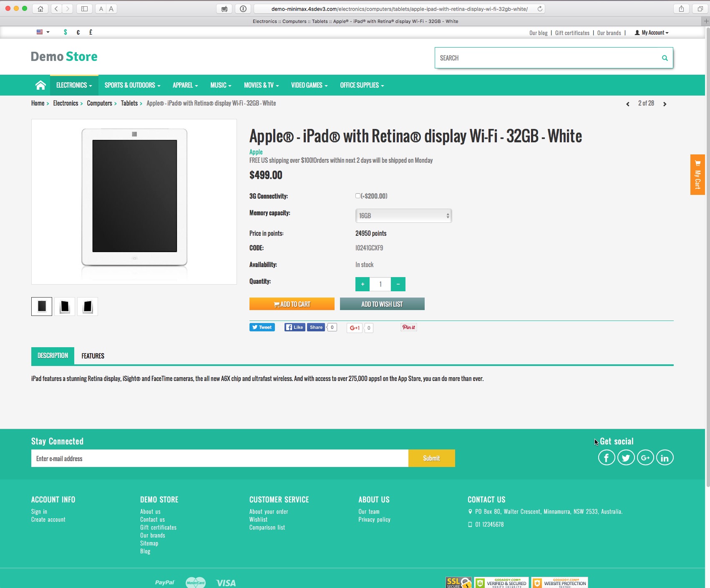Select first front-view product thumbnail
This screenshot has width=710, height=588.
point(42,306)
